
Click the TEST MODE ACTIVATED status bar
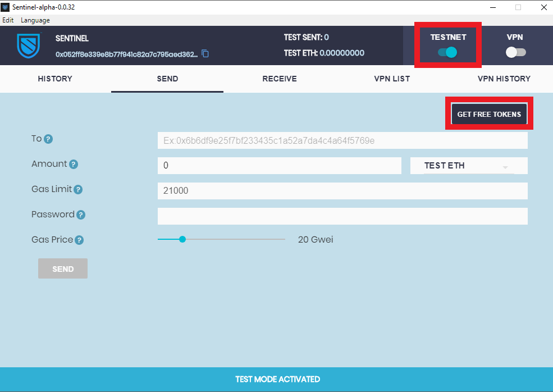pyautogui.click(x=276, y=379)
